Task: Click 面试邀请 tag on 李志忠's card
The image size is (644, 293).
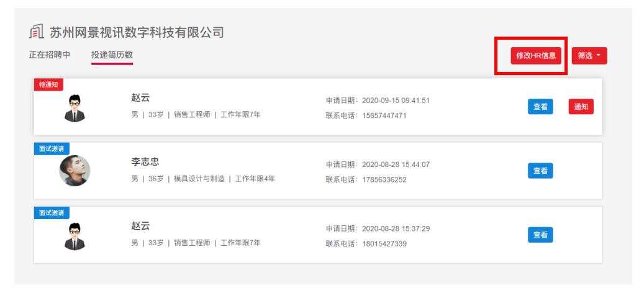Action: 52,148
